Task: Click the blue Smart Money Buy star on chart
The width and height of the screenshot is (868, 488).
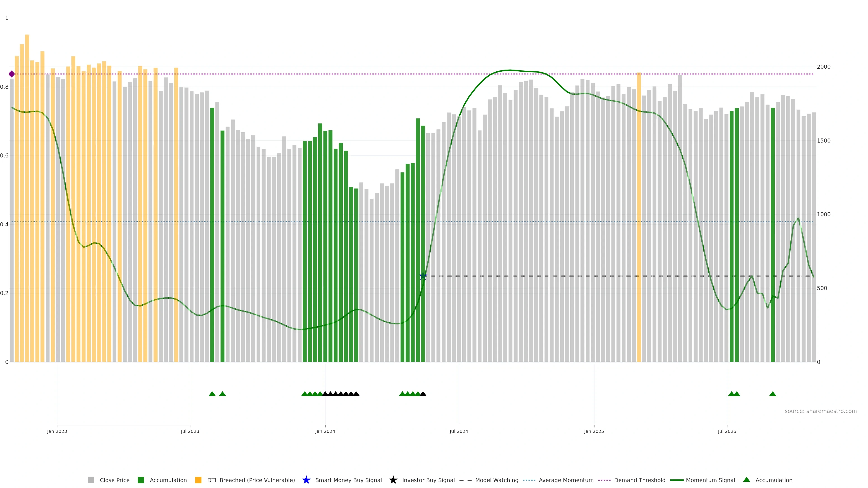Action: [423, 276]
